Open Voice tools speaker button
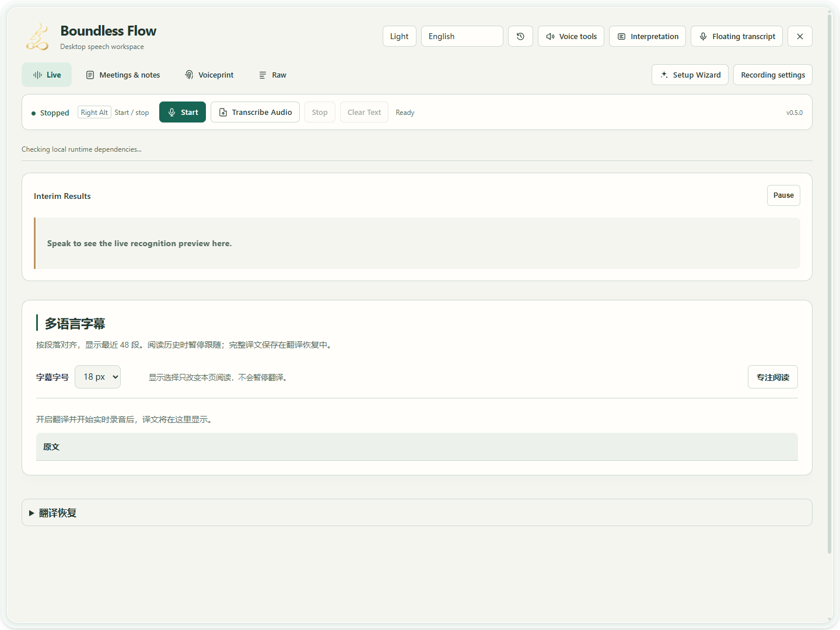 [571, 36]
